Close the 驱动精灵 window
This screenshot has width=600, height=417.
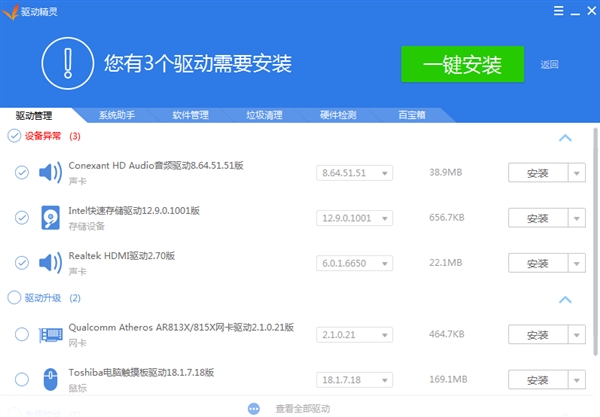pyautogui.click(x=592, y=11)
